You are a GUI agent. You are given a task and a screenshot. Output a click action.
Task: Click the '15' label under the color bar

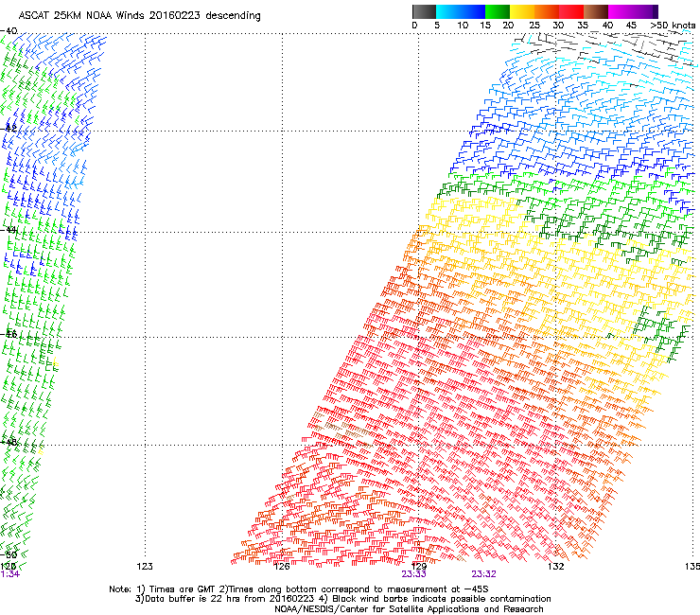[485, 26]
